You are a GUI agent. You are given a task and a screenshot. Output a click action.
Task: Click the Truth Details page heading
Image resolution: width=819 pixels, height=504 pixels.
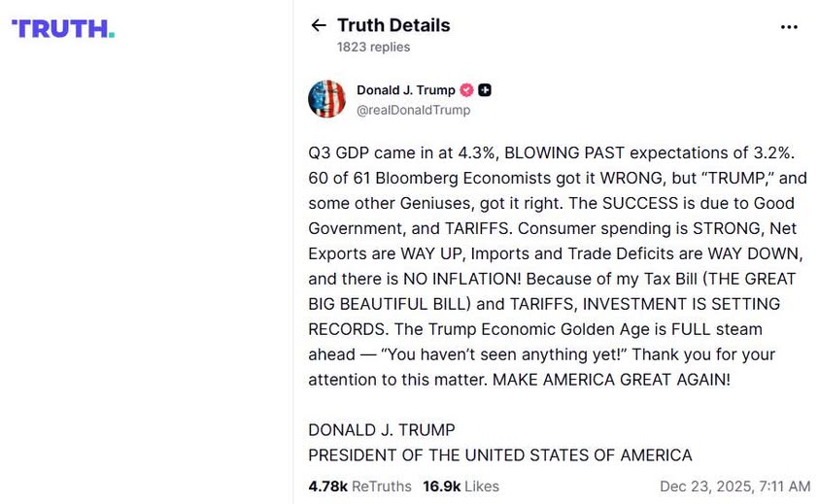click(393, 25)
